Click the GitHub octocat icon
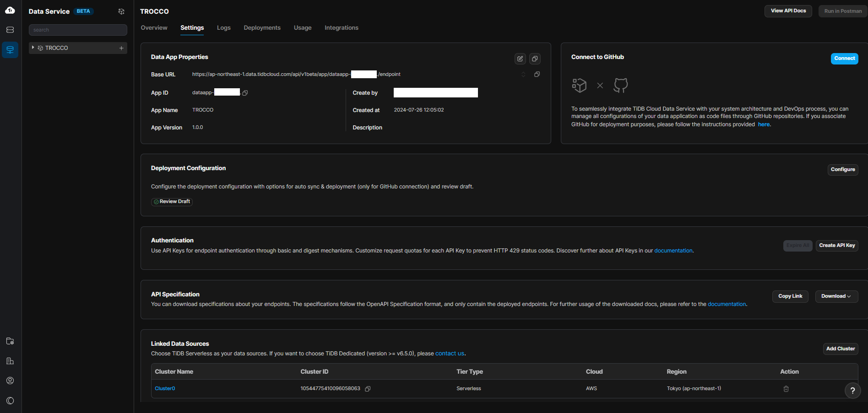 pos(621,85)
